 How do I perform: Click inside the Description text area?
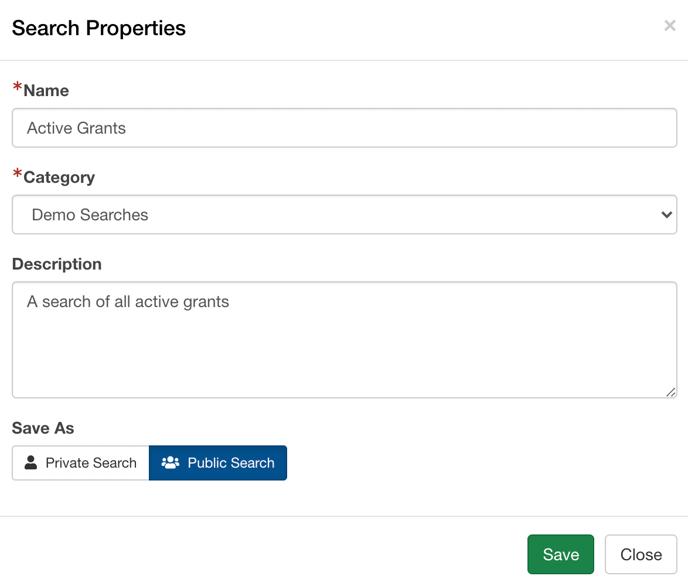pyautogui.click(x=344, y=340)
